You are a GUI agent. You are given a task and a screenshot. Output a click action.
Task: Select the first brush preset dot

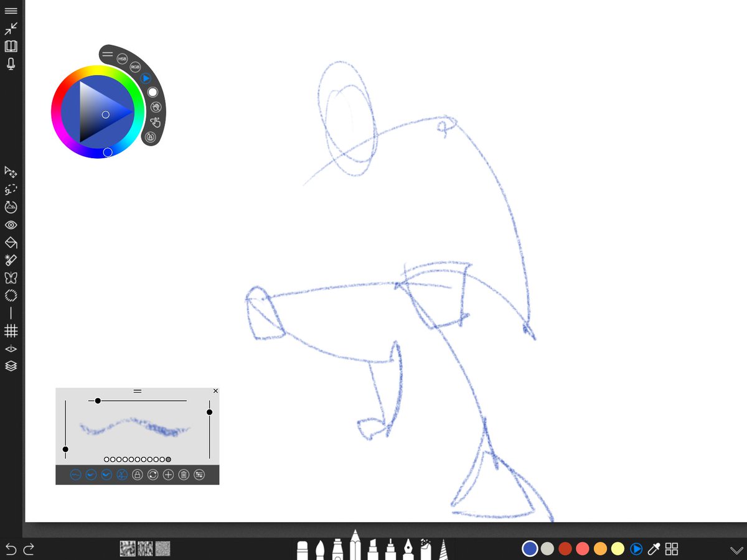(x=106, y=459)
